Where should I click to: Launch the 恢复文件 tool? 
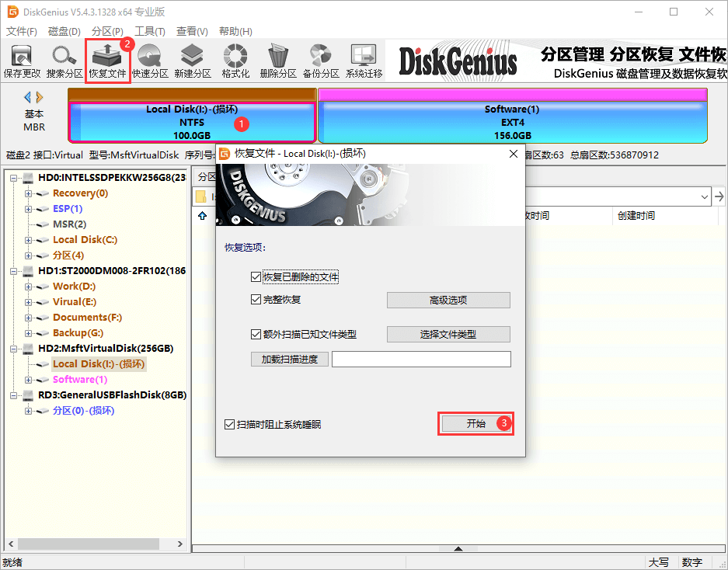(108, 61)
